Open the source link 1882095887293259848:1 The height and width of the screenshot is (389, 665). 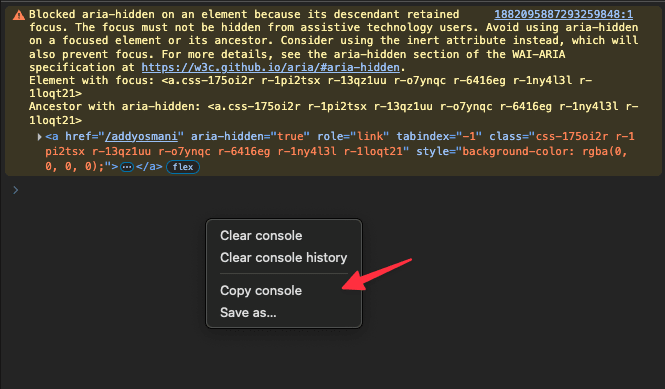(563, 14)
